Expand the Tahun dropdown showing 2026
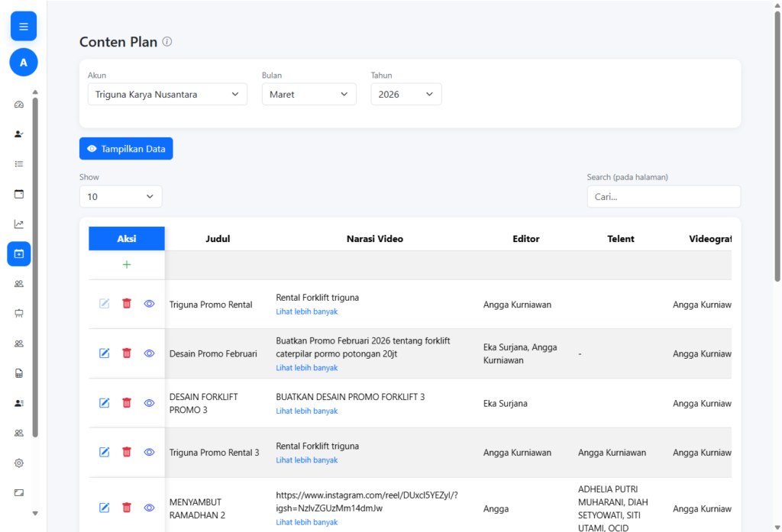This screenshot has height=532, width=782. click(x=406, y=95)
